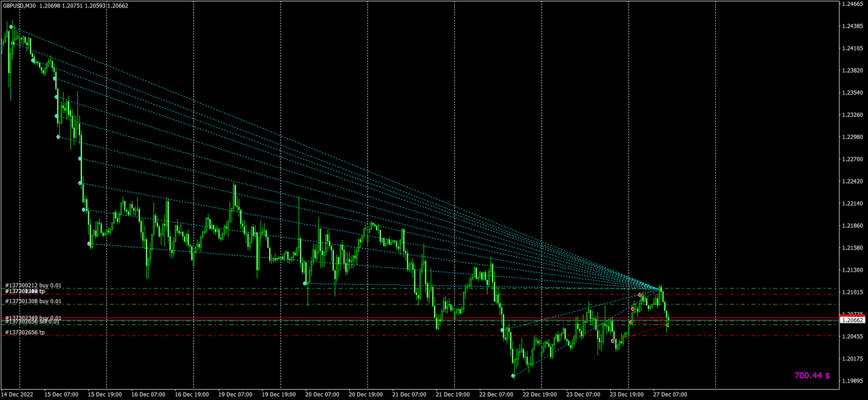Click the 16 Dec 07:00 time axis label
This screenshot has height=400, width=868.
pos(148,395)
